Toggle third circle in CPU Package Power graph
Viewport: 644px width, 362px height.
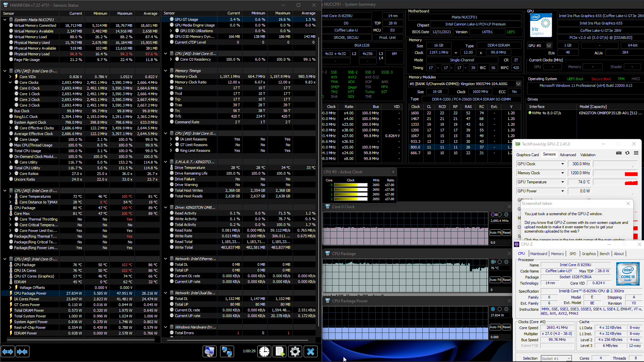tap(506, 309)
